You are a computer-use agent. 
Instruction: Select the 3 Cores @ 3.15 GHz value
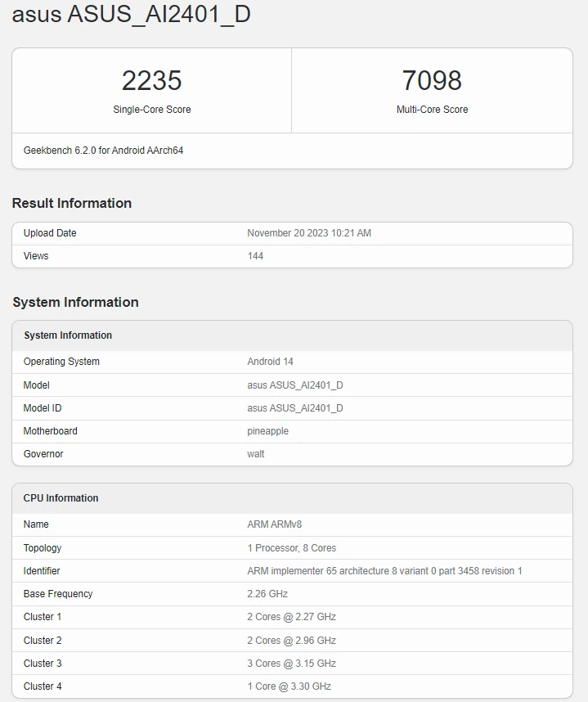(291, 663)
